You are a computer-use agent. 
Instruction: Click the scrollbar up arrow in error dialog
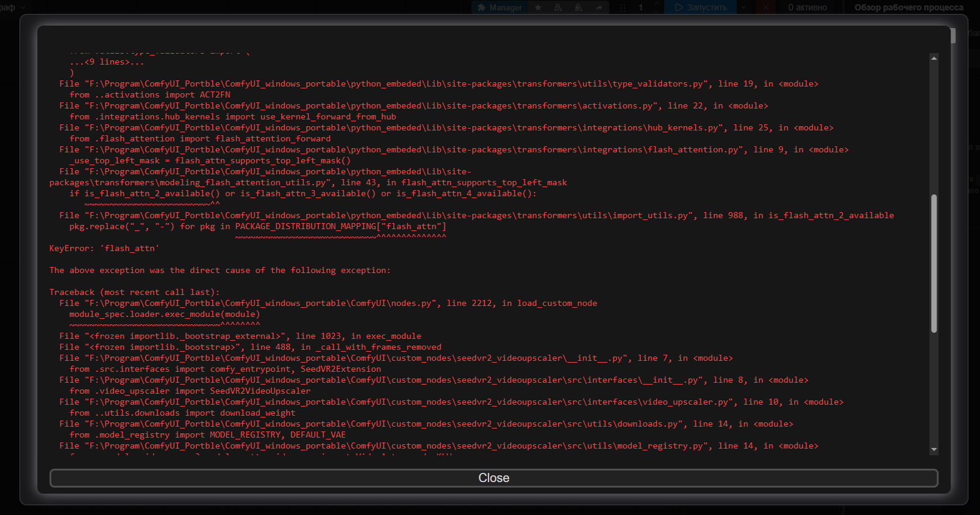point(934,58)
